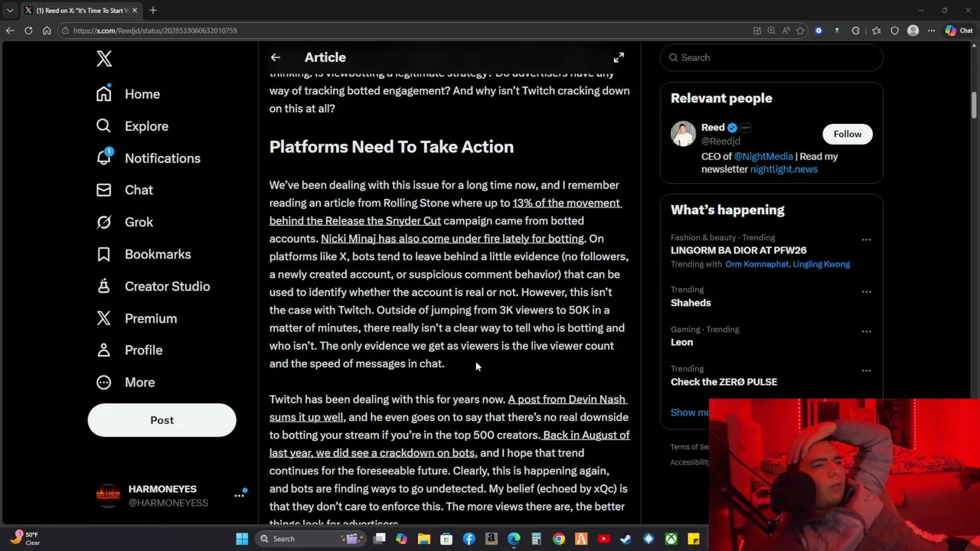View the Leon gaming trend
This screenshot has width=980, height=551.
coord(681,342)
